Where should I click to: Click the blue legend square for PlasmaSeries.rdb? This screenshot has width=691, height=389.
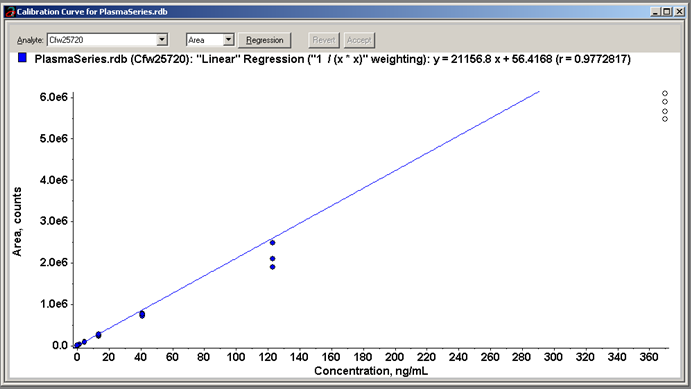pyautogui.click(x=22, y=58)
